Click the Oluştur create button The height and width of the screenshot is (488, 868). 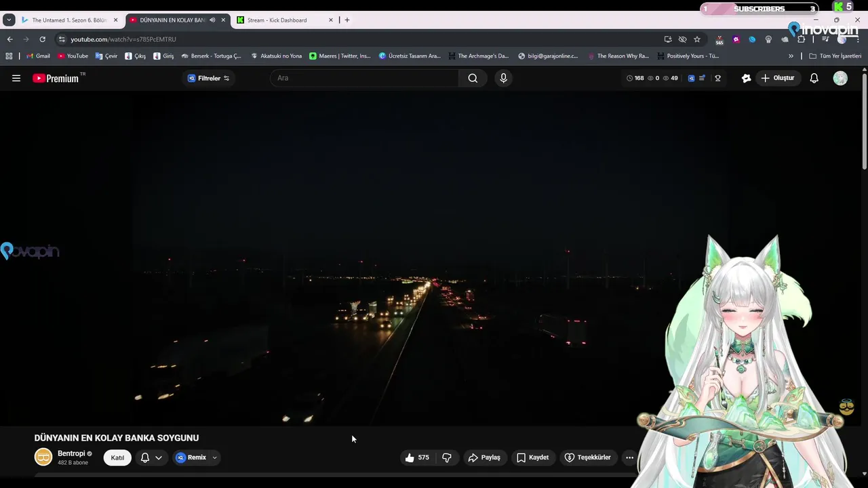pos(778,78)
